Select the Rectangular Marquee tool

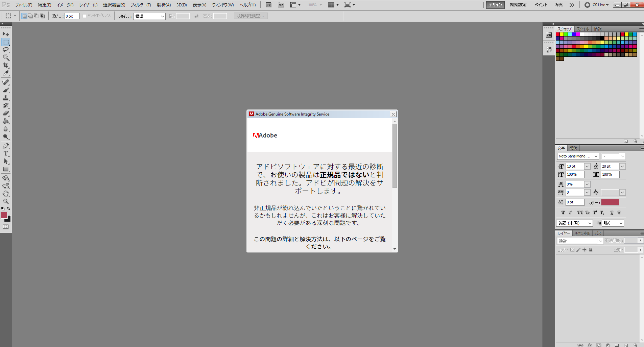coord(6,42)
